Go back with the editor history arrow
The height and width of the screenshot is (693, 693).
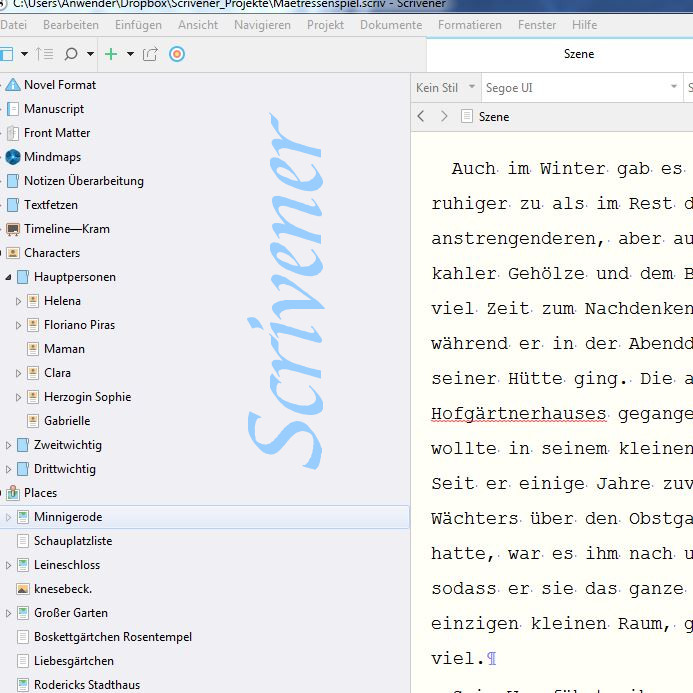(421, 117)
